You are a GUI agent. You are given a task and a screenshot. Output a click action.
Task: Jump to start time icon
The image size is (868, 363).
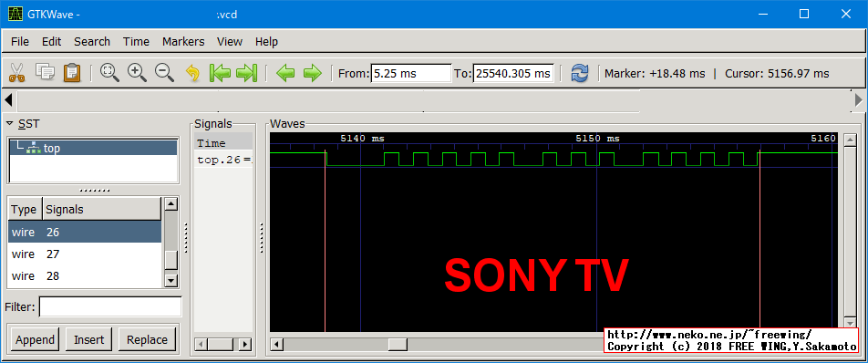point(220,72)
